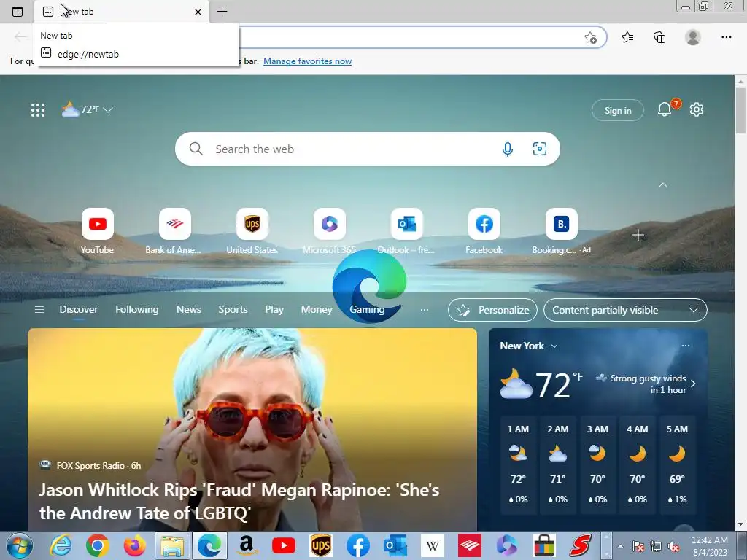Screen dimensions: 747x560
Task: Open weather card more options
Action: 686,346
